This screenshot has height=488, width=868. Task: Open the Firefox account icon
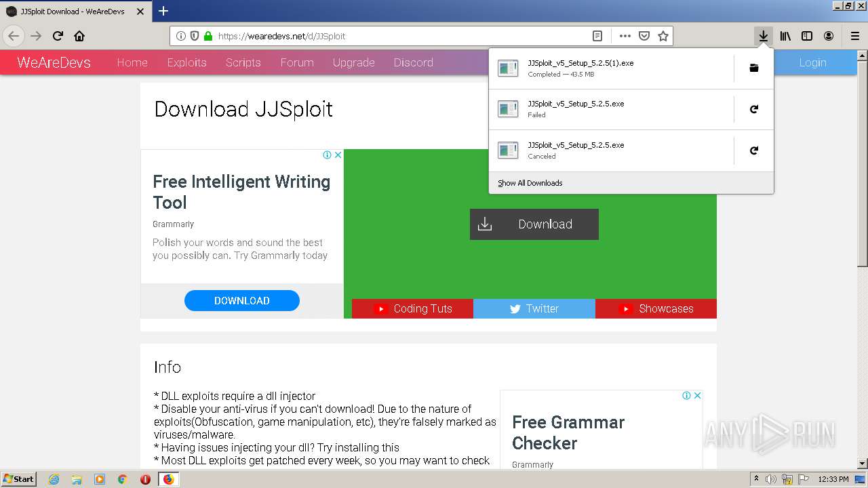pyautogui.click(x=829, y=36)
